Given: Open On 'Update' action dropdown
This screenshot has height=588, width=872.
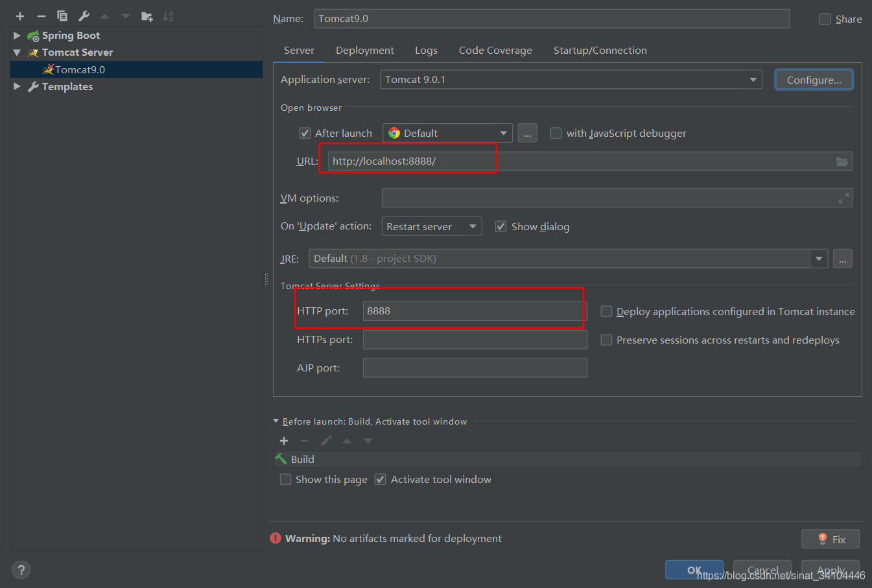Looking at the screenshot, I should (x=431, y=227).
